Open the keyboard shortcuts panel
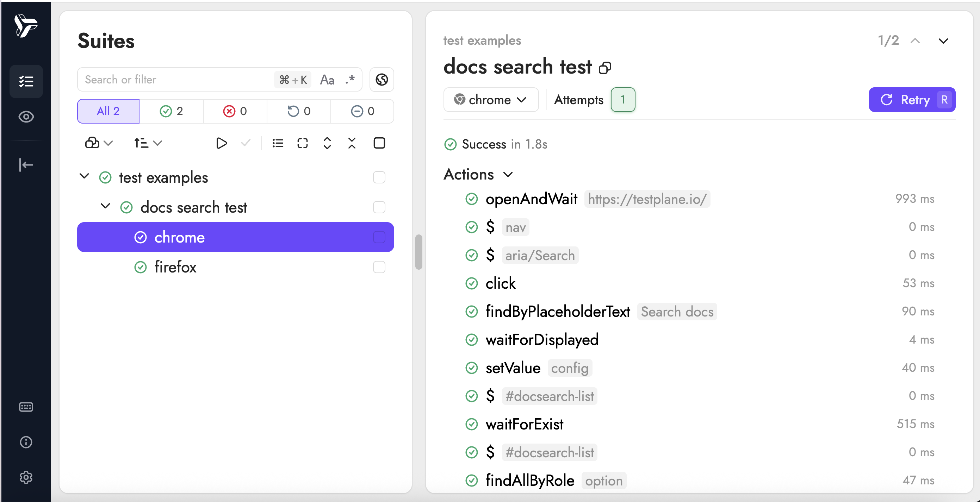 pos(26,407)
